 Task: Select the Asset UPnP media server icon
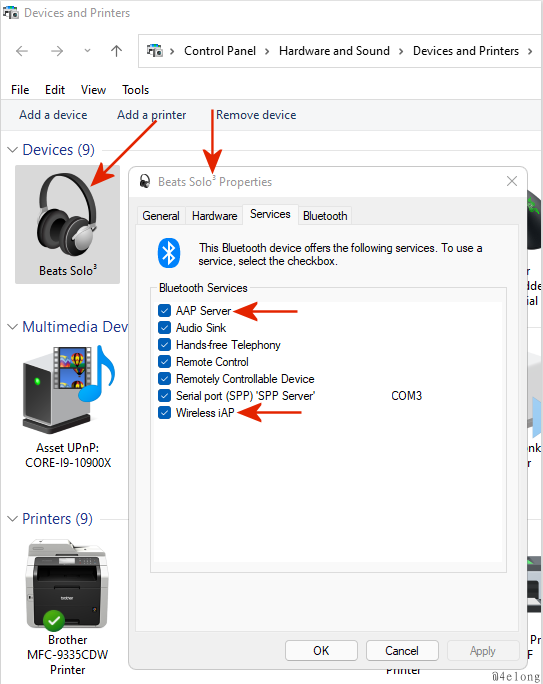click(68, 389)
